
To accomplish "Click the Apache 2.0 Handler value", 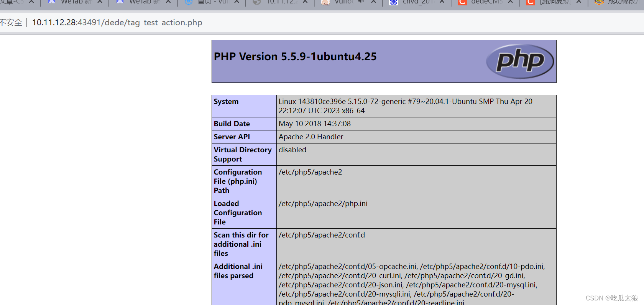I will [311, 137].
